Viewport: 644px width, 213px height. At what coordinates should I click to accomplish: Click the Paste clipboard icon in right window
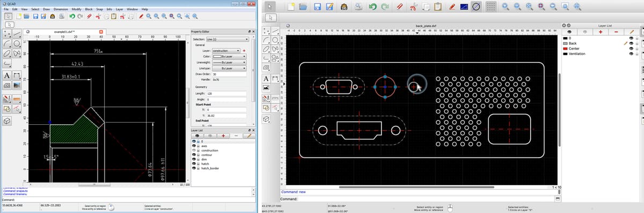coord(438,7)
